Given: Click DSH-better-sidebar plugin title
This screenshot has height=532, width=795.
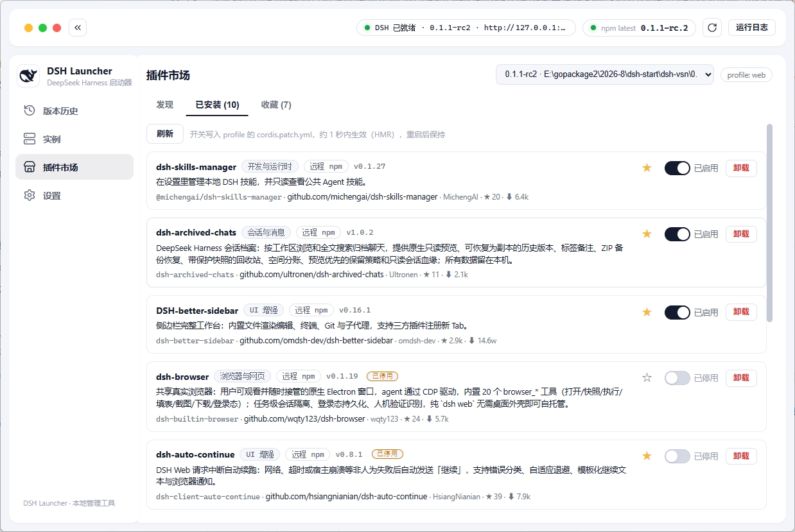Looking at the screenshot, I should (x=197, y=311).
